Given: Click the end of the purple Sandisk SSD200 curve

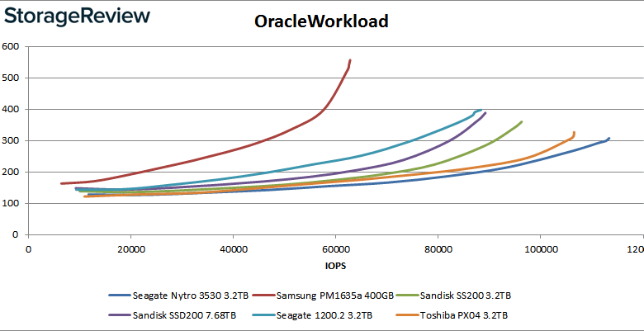Looking at the screenshot, I should [x=485, y=113].
